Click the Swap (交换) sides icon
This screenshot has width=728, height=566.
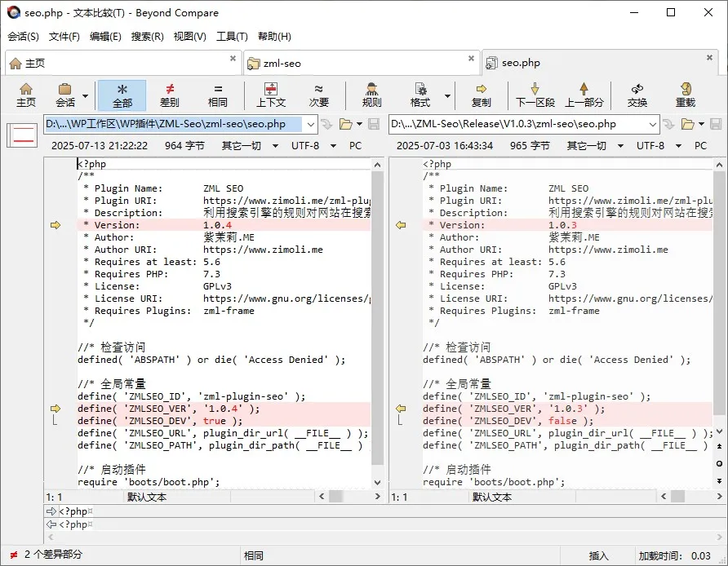637,95
